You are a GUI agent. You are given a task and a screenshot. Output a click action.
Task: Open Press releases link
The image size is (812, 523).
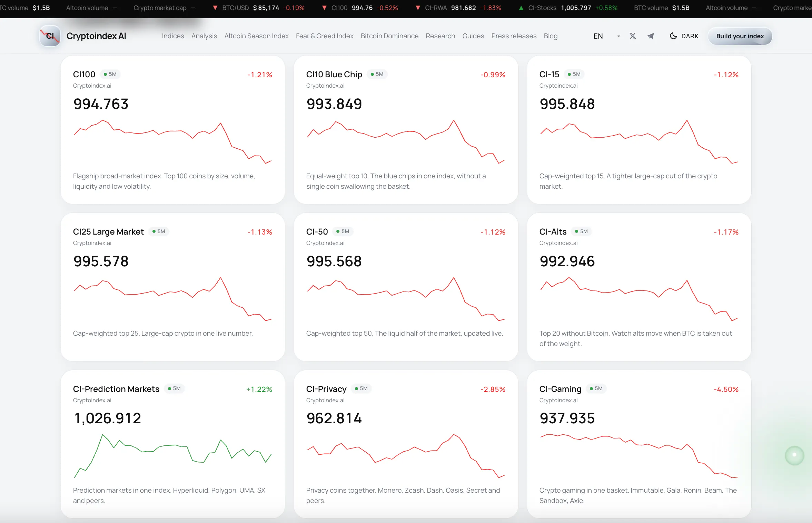pos(514,36)
